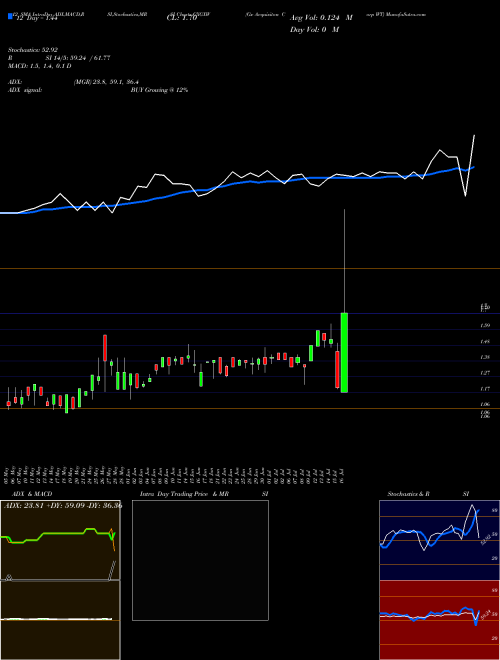Click the tall green candlestick on the last date
This screenshot has width=500, height=660.
click(x=344, y=353)
